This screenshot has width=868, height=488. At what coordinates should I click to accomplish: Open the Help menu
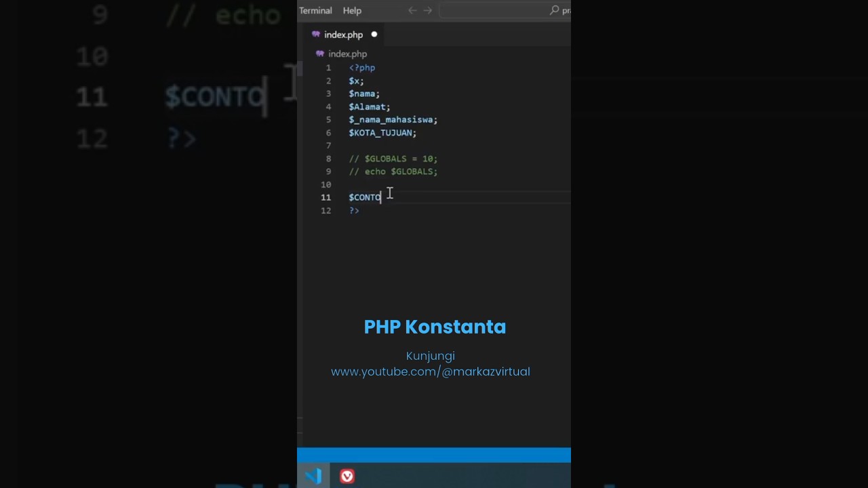352,11
